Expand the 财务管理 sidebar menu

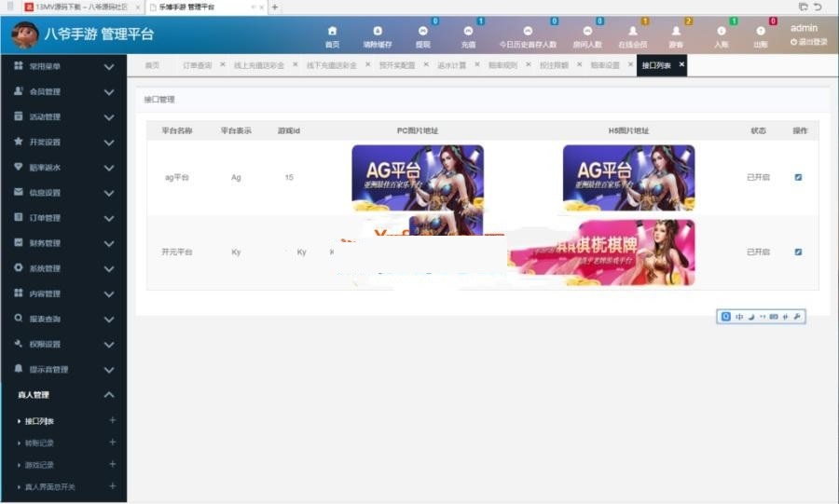coord(63,243)
